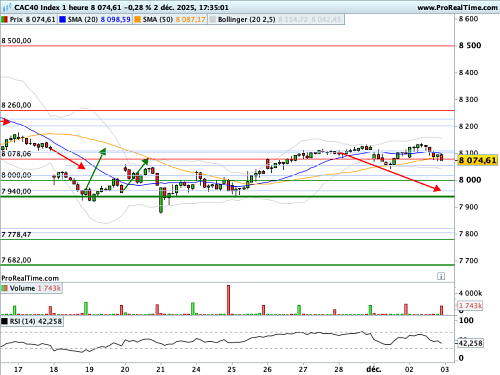Click the CAC40 Index 1 heure title text
This screenshot has height=375, width=500.
51,7
